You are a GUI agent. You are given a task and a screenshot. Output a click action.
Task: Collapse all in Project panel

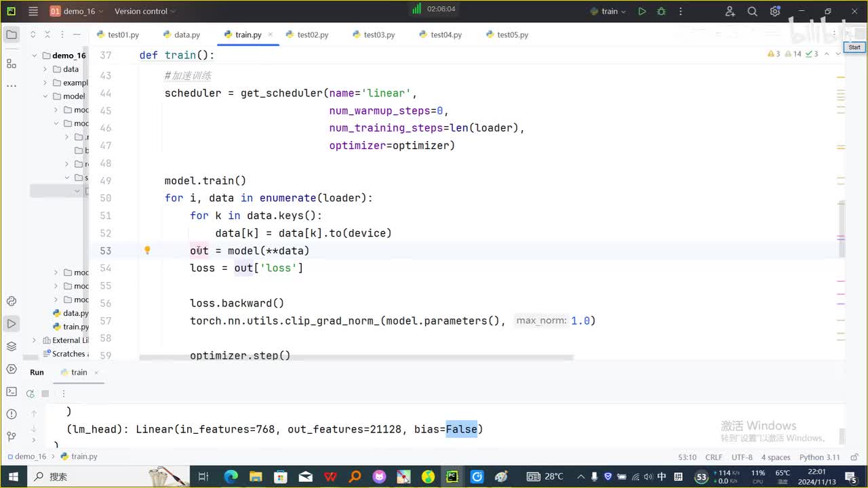(47, 35)
